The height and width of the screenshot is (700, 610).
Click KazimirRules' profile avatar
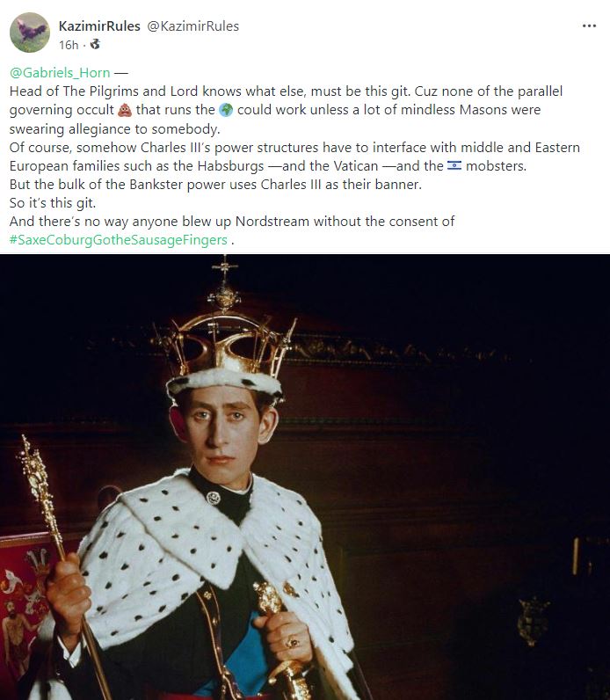(30, 33)
